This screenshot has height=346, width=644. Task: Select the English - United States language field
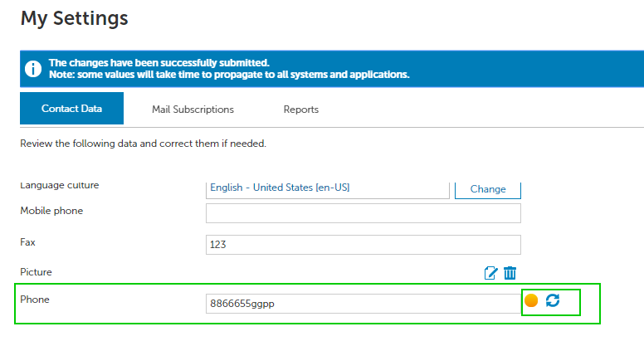click(x=328, y=189)
